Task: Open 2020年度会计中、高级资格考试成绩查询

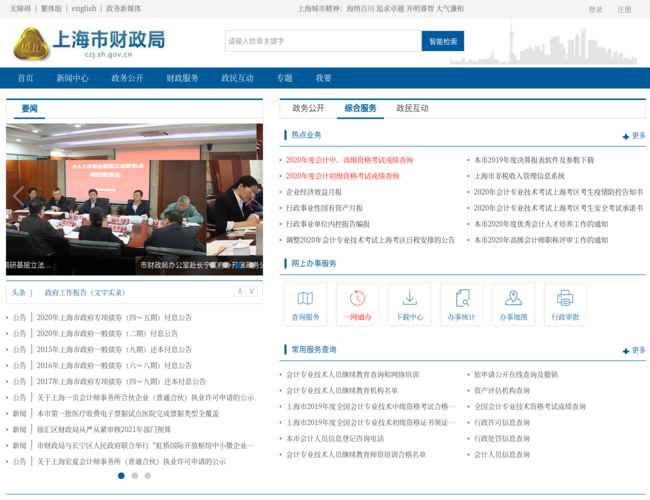Action: 349,160
